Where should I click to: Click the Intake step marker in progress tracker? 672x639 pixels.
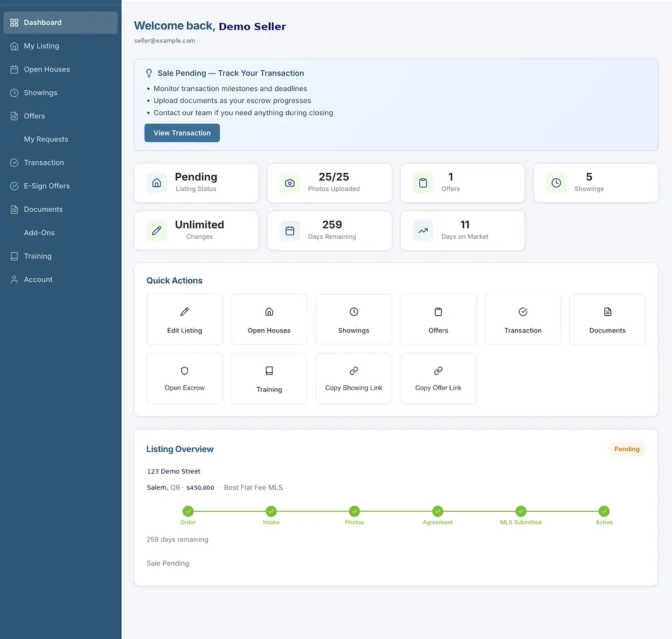tap(271, 511)
